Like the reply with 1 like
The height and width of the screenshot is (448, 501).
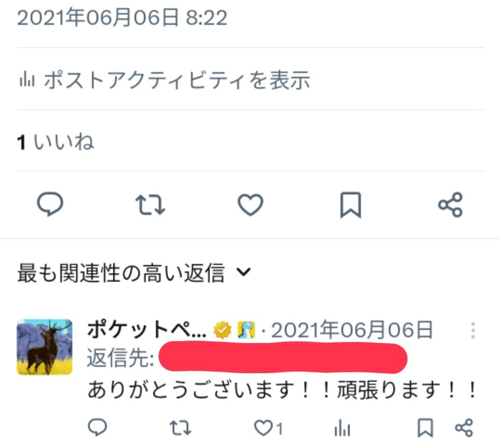(268, 428)
